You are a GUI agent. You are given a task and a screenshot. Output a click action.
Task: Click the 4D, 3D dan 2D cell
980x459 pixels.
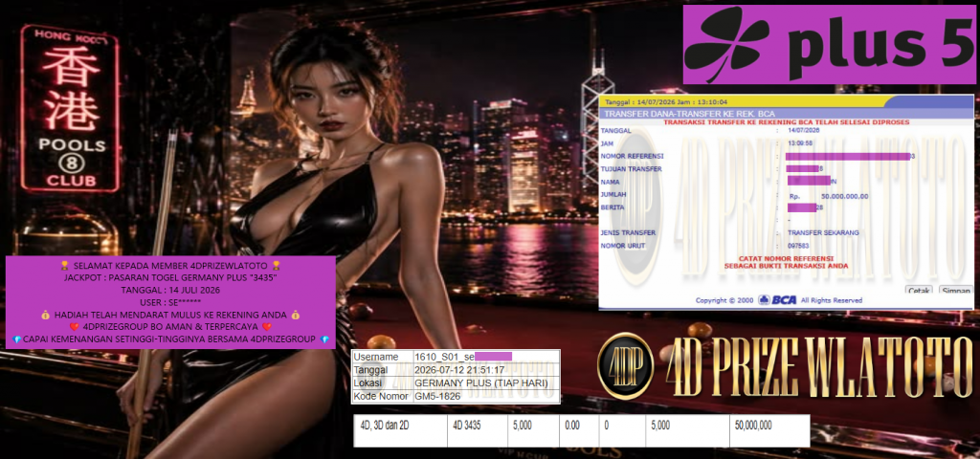tap(400, 431)
